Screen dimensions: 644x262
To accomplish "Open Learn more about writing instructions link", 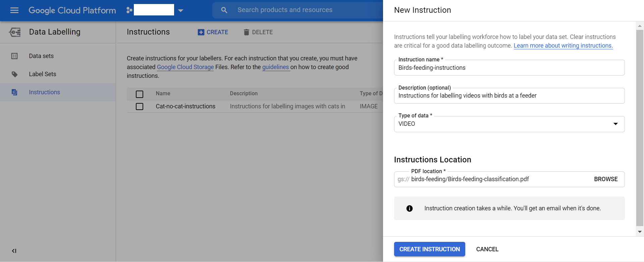I will 563,46.
